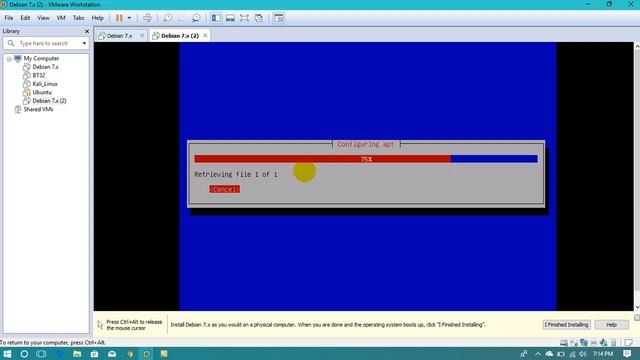Image resolution: width=640 pixels, height=360 pixels.
Task: Click the CD/DVD device status icon
Action: 574,343
